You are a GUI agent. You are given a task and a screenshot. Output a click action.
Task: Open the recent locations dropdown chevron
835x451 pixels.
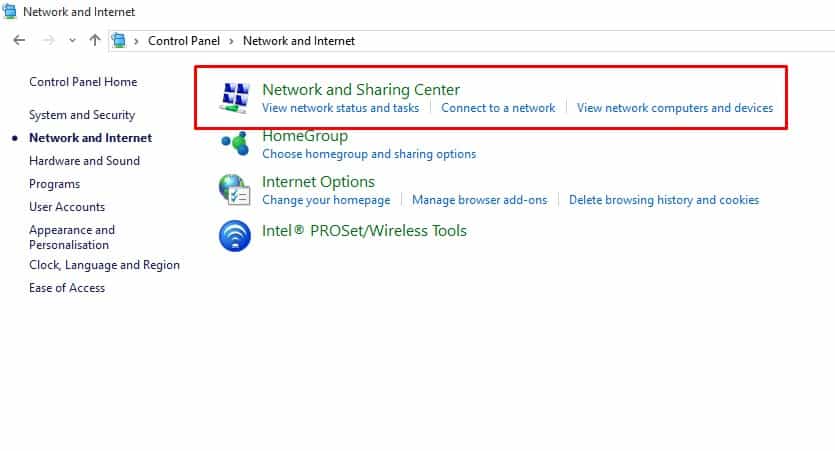point(72,41)
